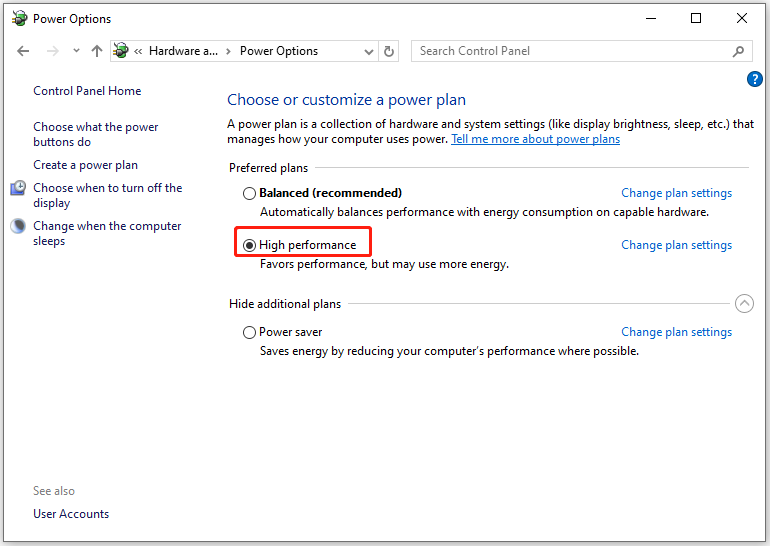Open Tell me more about power plans
Screen dimensions: 770x546
click(x=535, y=139)
